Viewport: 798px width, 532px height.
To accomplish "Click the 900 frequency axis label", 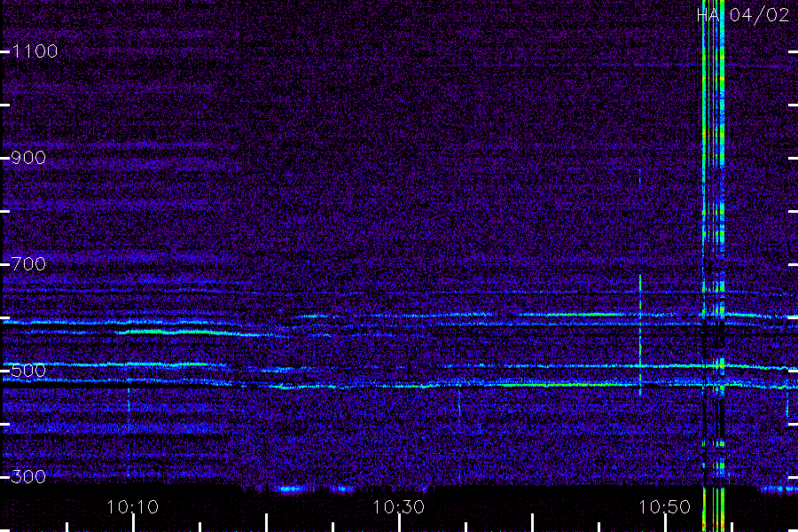I will 28,158.
